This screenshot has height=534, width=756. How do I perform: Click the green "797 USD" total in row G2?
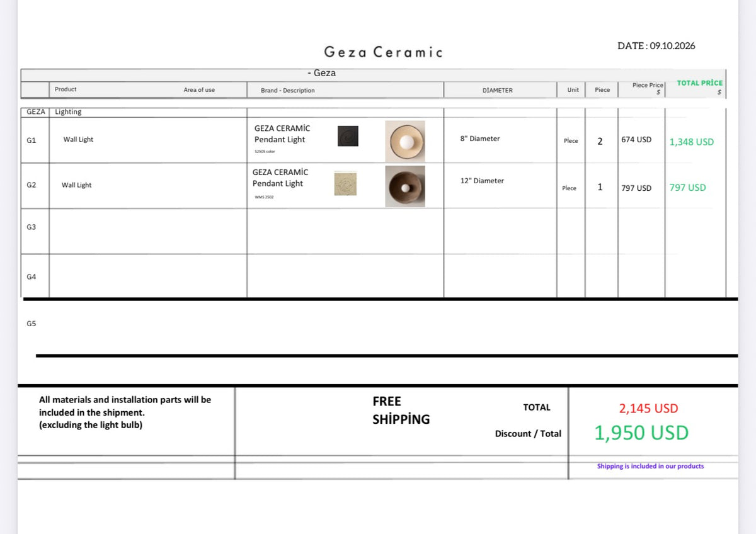click(688, 188)
